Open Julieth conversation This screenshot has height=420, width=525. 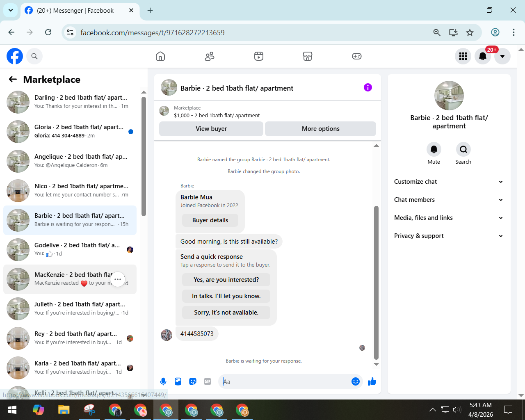70,309
